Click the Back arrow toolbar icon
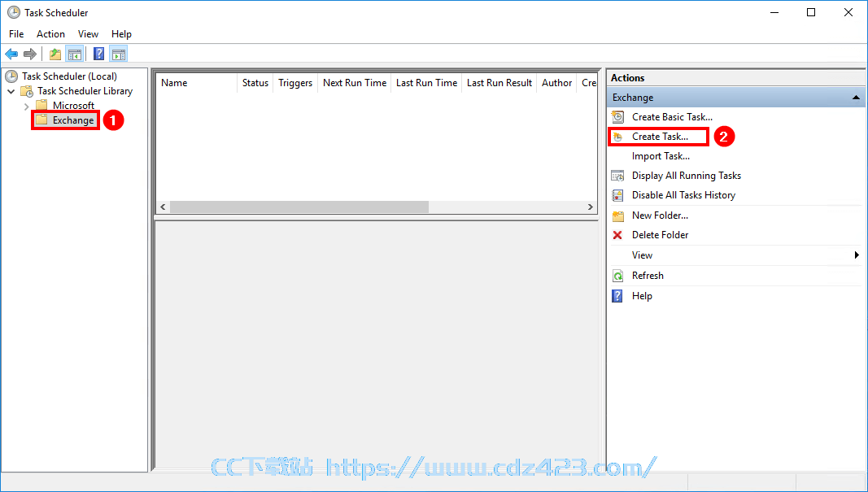 point(11,54)
